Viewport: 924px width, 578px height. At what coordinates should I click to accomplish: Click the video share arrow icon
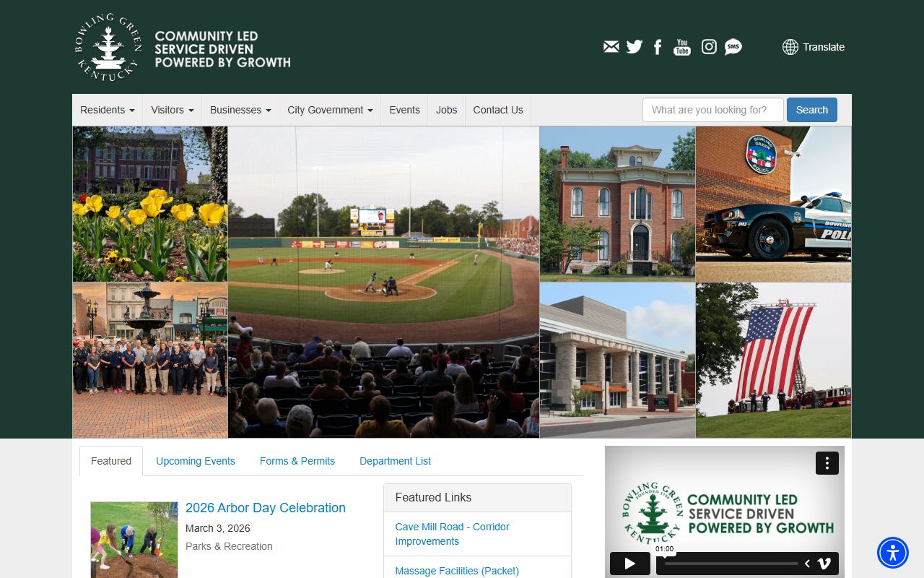[x=807, y=564]
